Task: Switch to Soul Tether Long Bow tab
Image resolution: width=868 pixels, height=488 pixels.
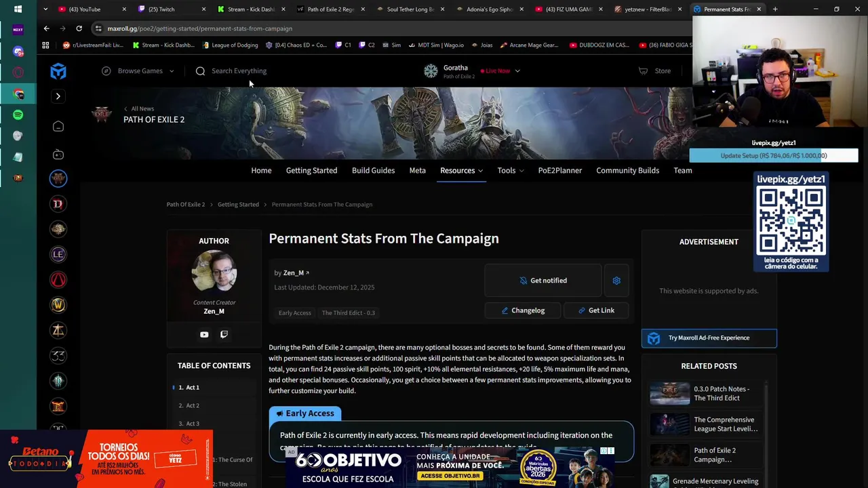Action: pyautogui.click(x=410, y=9)
